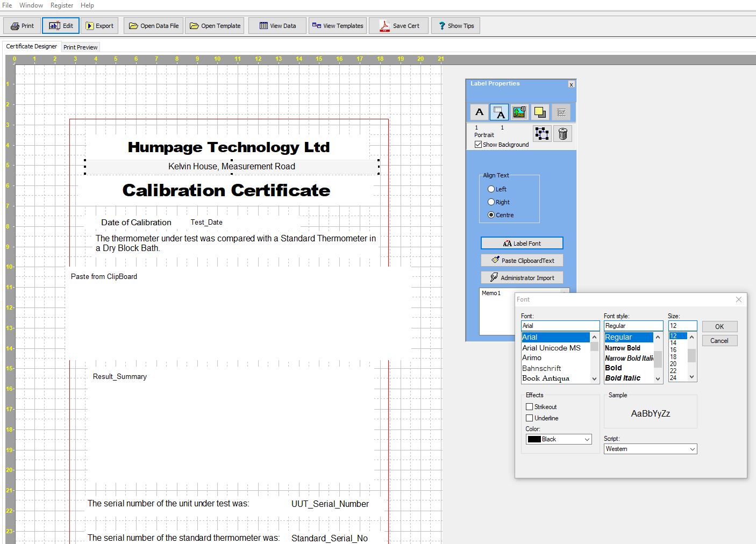This screenshot has height=544, width=756.
Task: Select Narrow Bold font style
Action: click(x=629, y=348)
